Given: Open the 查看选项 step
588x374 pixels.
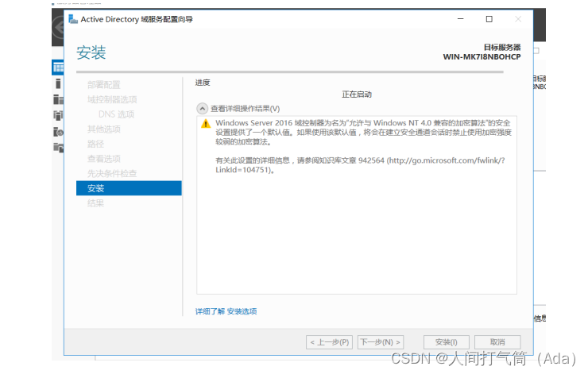Looking at the screenshot, I should tap(104, 159).
